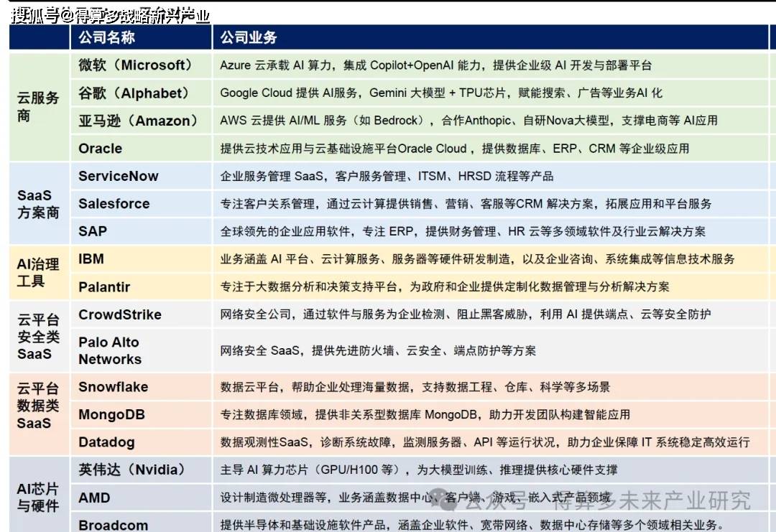Viewport: 776px width, 532px height.
Task: Click the Salesforce company cell
Action: pos(114,204)
